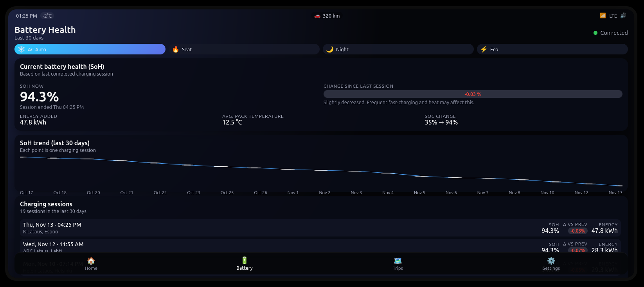
Task: Click the car range icon
Action: tap(317, 16)
